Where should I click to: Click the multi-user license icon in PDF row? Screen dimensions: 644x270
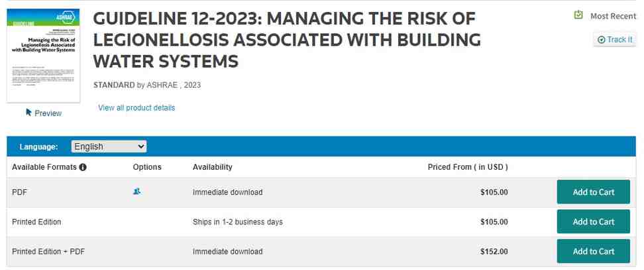pos(137,191)
